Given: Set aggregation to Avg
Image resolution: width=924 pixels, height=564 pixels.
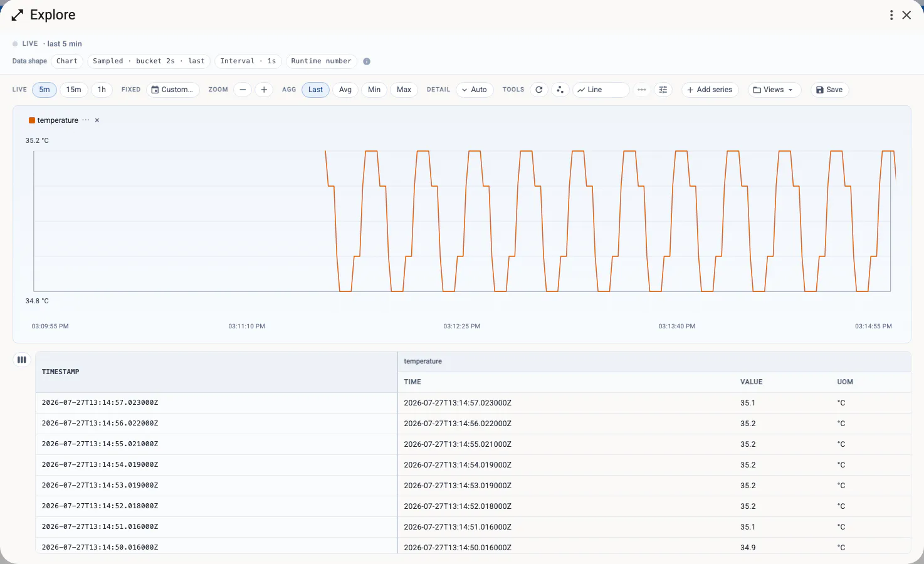Looking at the screenshot, I should tap(345, 90).
